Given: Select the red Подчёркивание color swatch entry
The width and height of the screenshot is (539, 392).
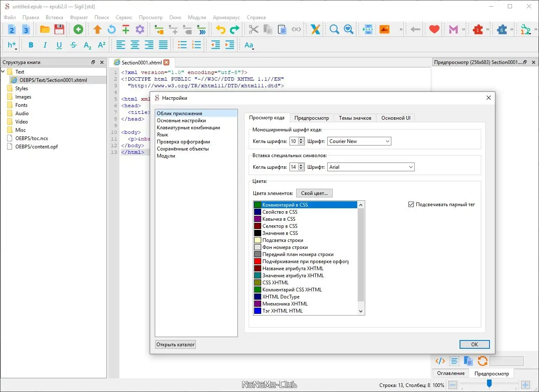Looking at the screenshot, I should point(305,261).
